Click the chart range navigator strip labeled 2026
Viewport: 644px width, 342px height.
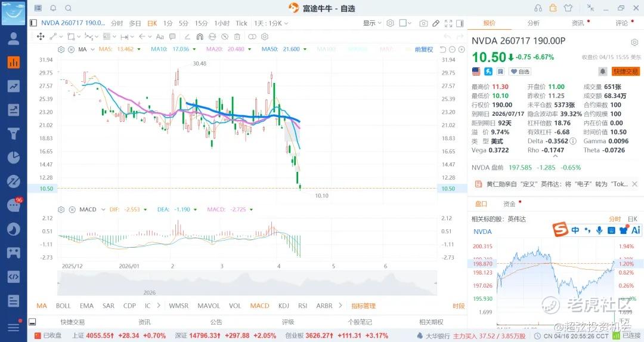click(x=247, y=284)
